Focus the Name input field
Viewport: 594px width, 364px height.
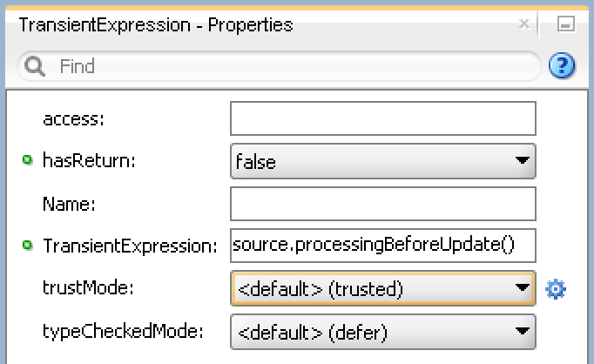pyautogui.click(x=383, y=204)
